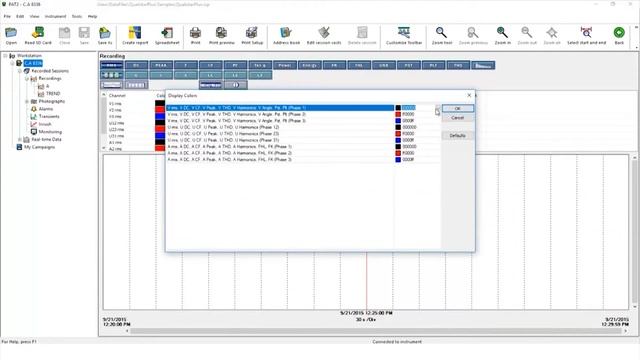Click the Zoom all icon
Image resolution: width=640 pixels, height=360 pixels.
click(552, 36)
